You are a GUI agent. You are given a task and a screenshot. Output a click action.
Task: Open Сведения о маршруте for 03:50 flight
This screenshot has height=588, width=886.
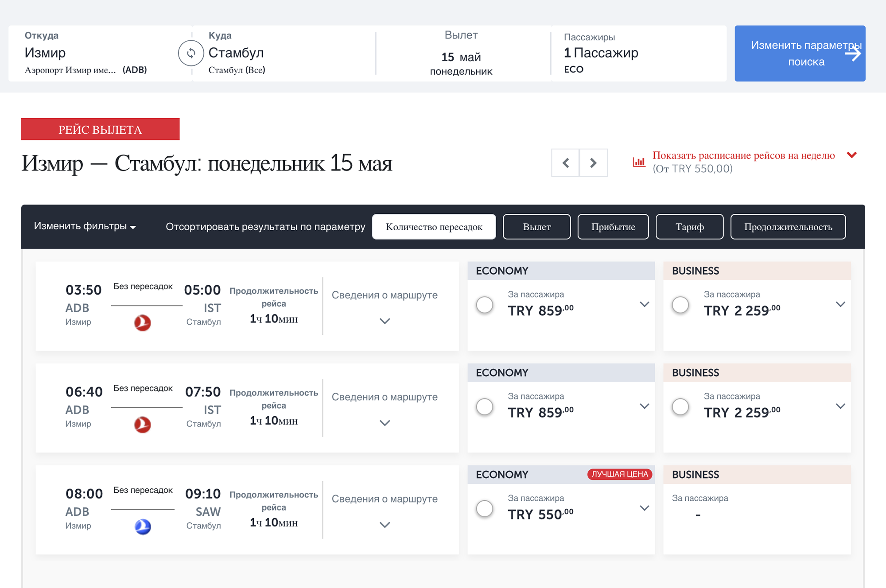click(x=385, y=295)
